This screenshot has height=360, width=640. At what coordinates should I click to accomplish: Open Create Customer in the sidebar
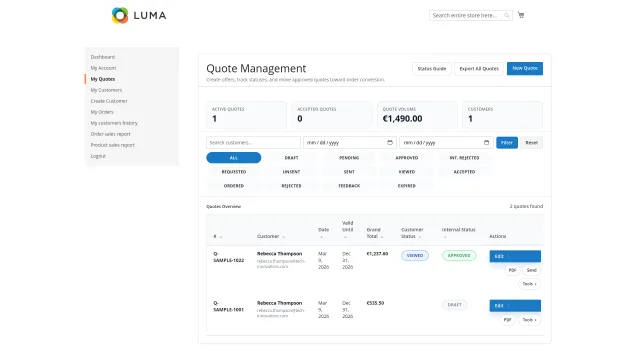(109, 101)
